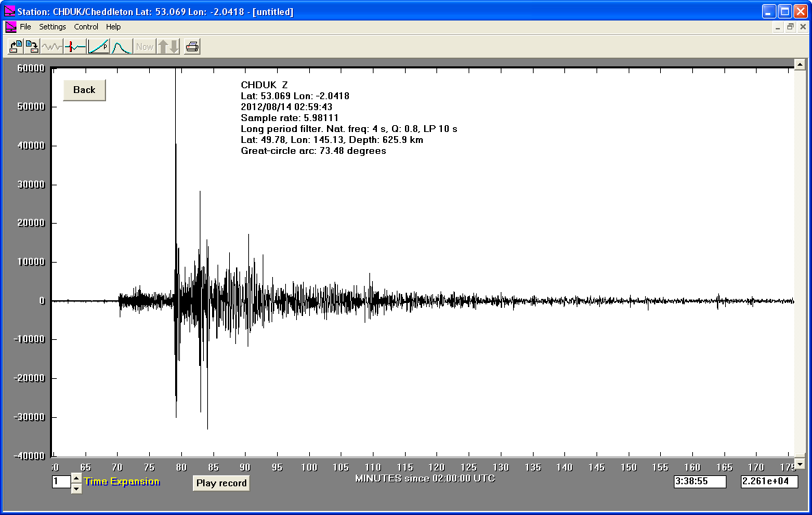Click the 'Long period filter' description line
812x515 pixels.
pos(349,129)
